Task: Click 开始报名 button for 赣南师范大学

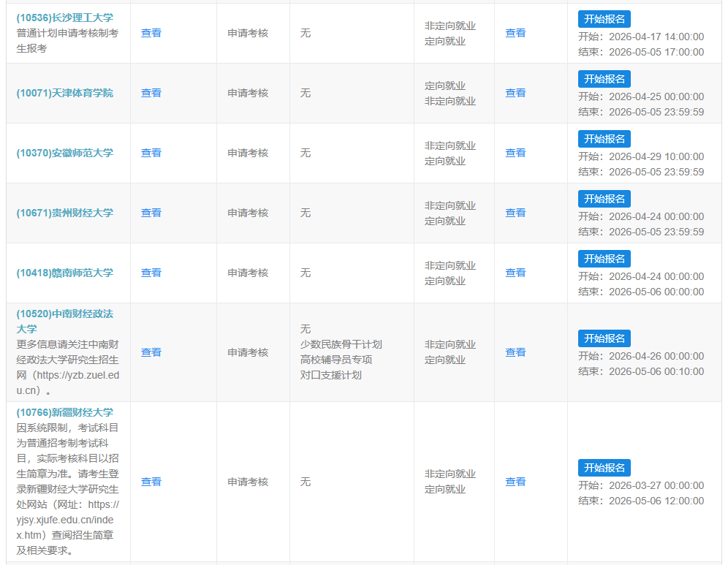Action: point(604,259)
